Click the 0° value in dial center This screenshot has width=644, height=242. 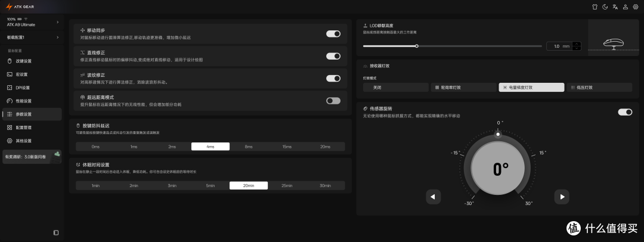501,169
